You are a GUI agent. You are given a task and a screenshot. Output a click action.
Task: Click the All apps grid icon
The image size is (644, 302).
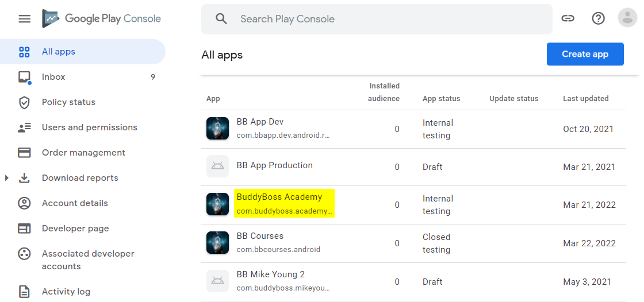24,52
